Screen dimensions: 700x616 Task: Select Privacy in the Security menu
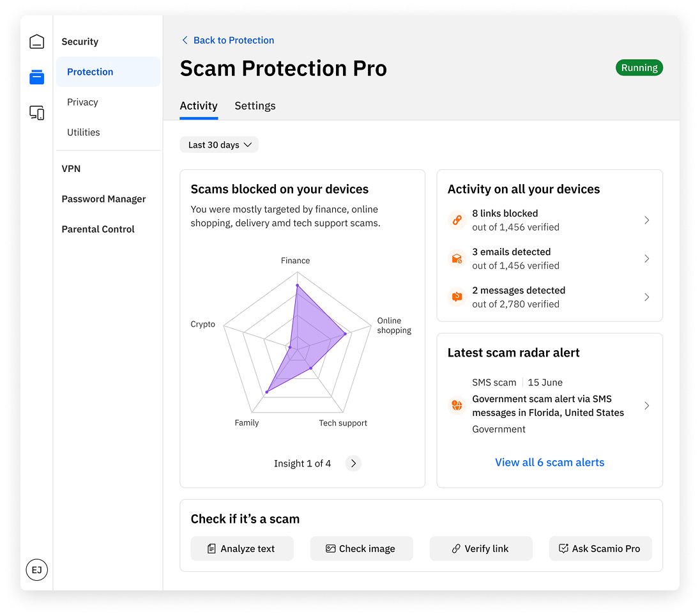pyautogui.click(x=82, y=102)
